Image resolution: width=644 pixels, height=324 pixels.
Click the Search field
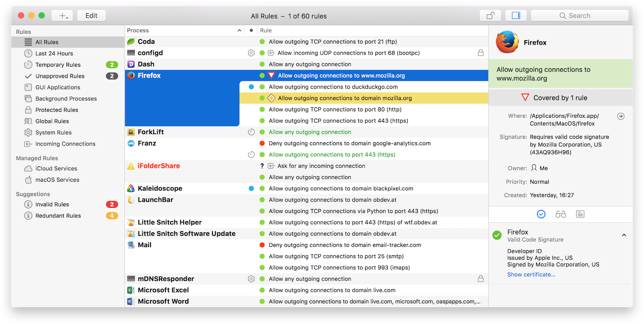pyautogui.click(x=580, y=16)
